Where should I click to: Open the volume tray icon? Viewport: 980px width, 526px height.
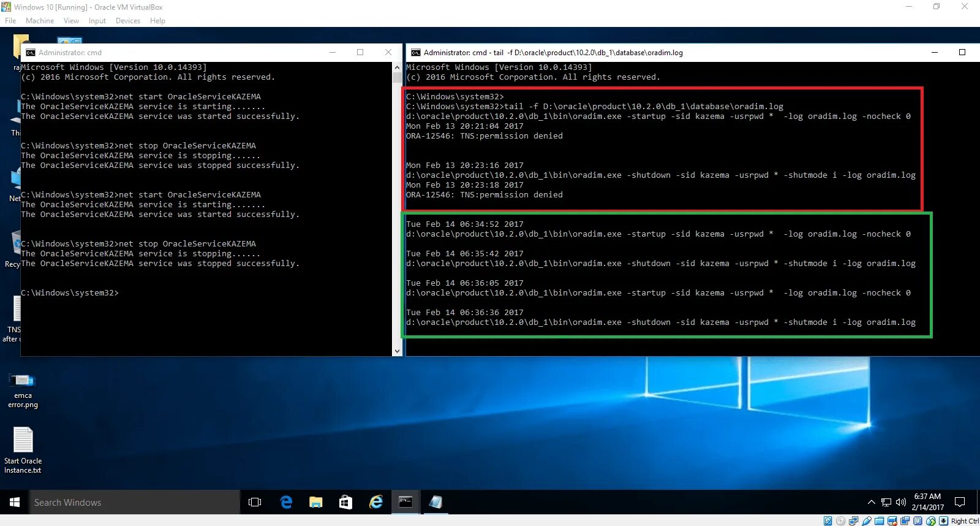(x=900, y=502)
